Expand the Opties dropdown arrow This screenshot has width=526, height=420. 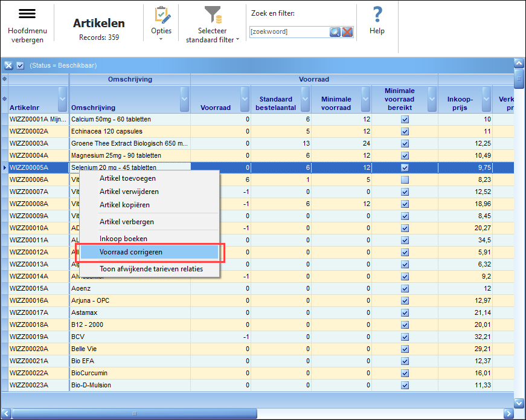[x=161, y=39]
